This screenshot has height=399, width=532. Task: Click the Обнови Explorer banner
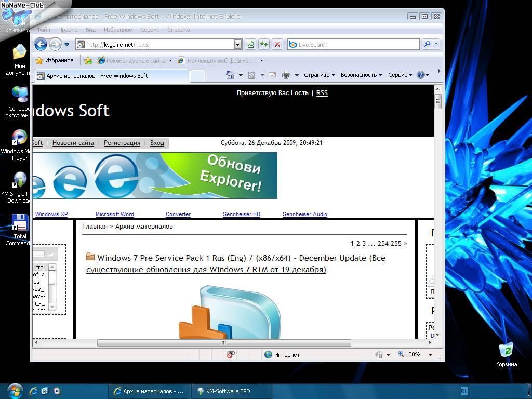155,176
